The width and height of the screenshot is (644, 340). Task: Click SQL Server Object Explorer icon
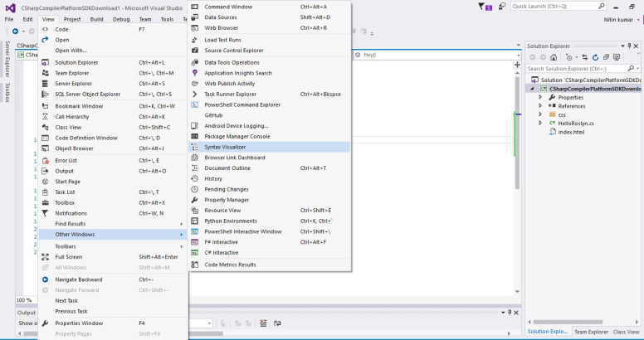[x=45, y=94]
